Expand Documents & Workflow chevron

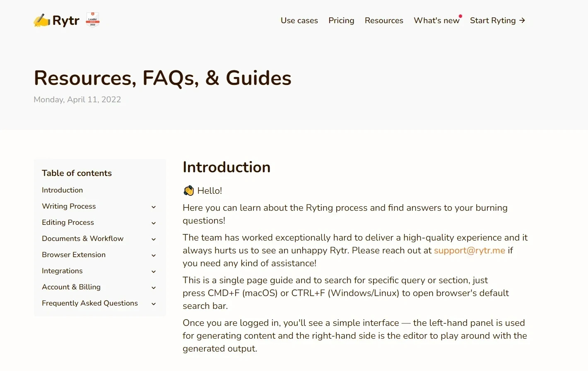click(154, 239)
